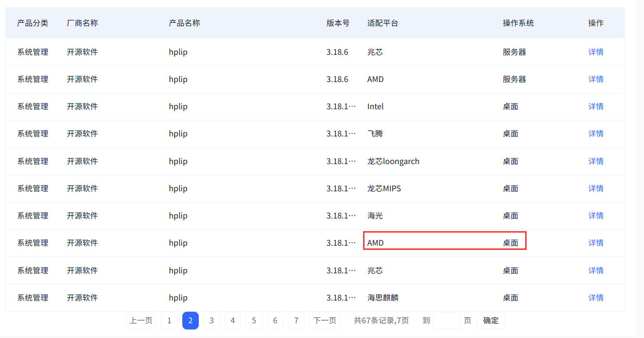
Task: Jump to page 1 in pagination
Action: point(169,321)
